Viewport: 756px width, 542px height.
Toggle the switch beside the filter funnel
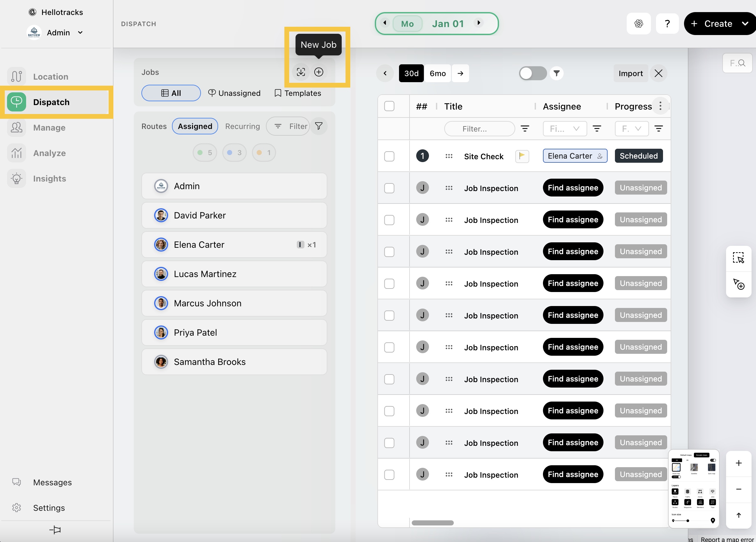coord(532,73)
